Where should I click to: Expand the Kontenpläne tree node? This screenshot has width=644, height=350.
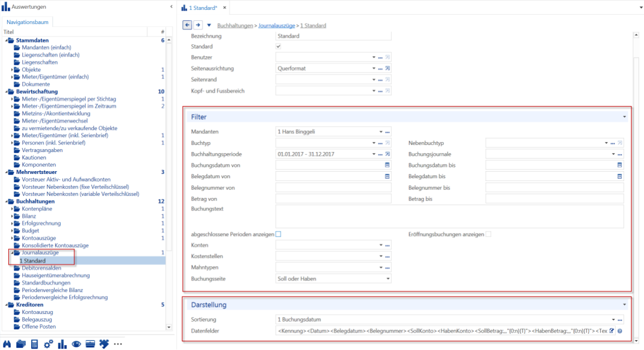12,209
